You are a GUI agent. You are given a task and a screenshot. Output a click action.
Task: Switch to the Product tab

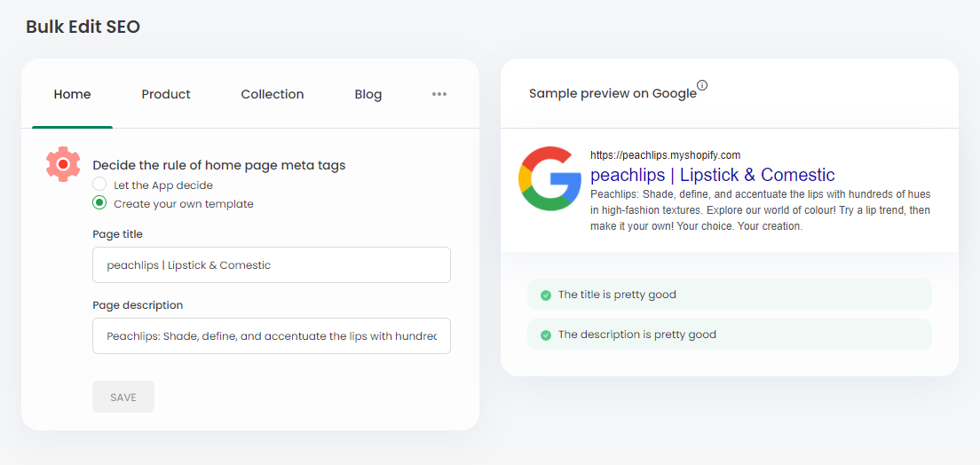point(166,94)
